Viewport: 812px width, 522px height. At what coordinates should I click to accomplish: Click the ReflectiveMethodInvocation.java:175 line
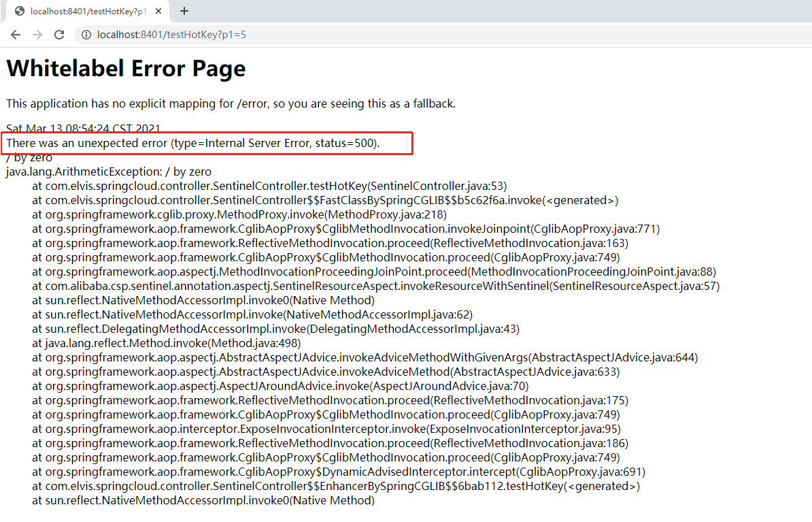pyautogui.click(x=331, y=400)
